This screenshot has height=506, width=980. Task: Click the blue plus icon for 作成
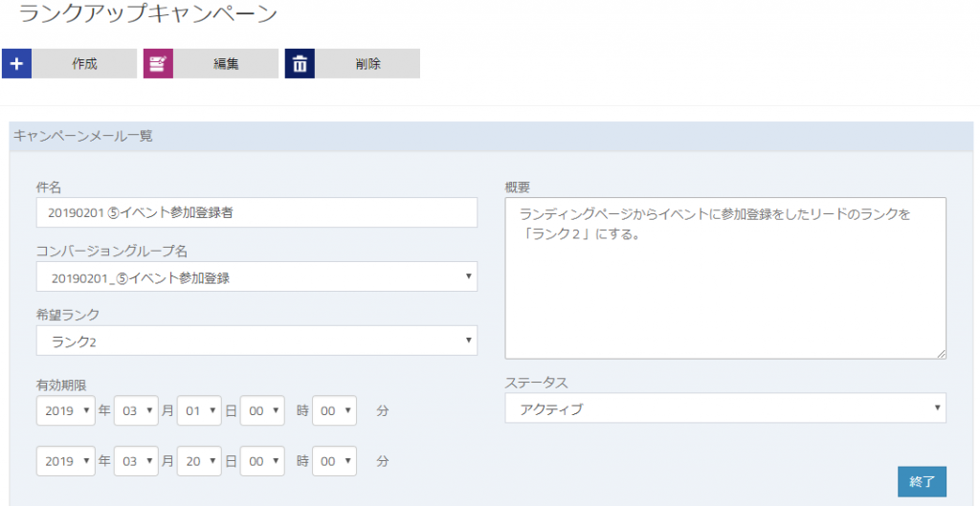click(x=17, y=64)
